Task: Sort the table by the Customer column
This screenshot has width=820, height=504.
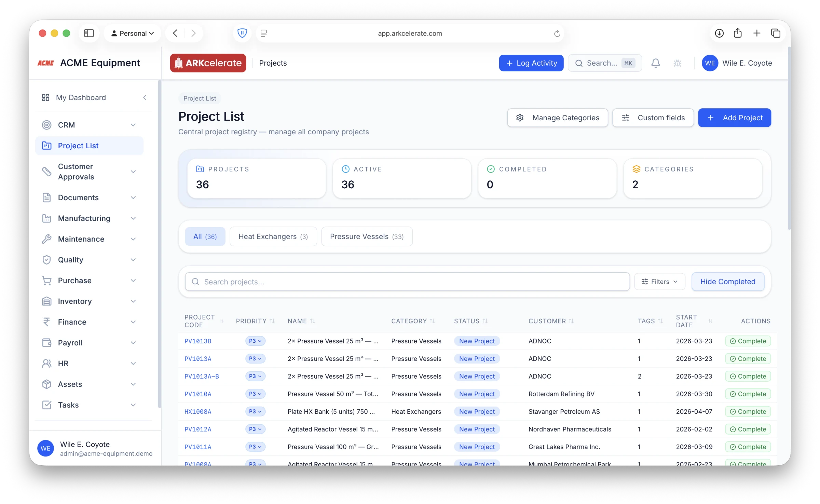Action: [551, 321]
